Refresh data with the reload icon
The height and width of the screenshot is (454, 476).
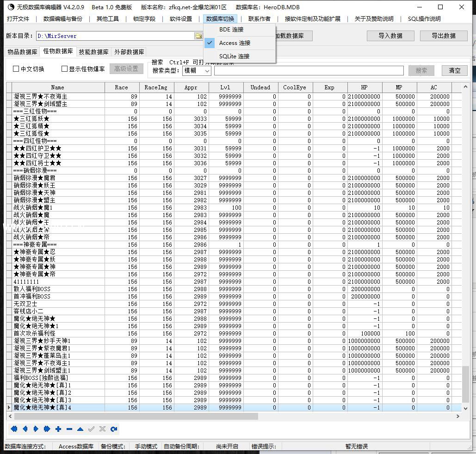(114, 429)
